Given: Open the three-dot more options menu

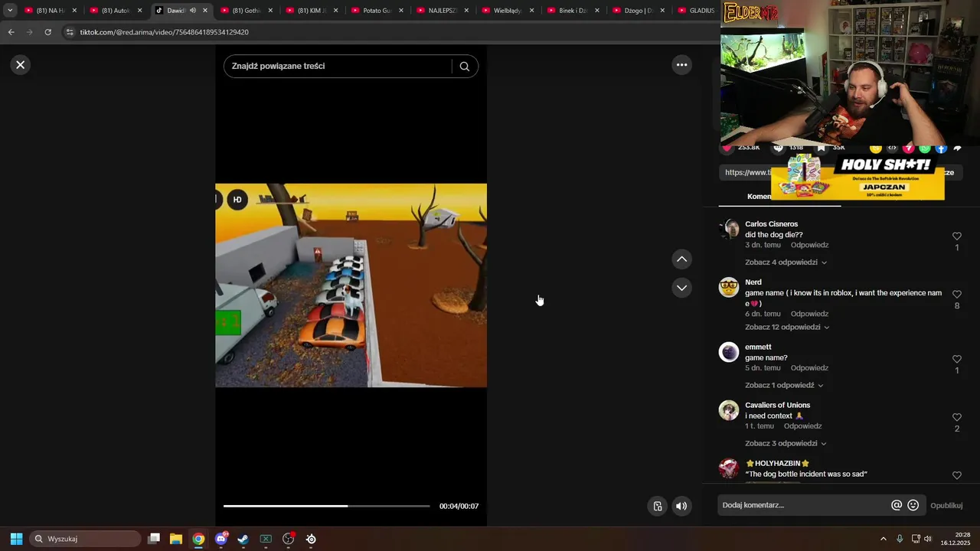Looking at the screenshot, I should pyautogui.click(x=682, y=65).
